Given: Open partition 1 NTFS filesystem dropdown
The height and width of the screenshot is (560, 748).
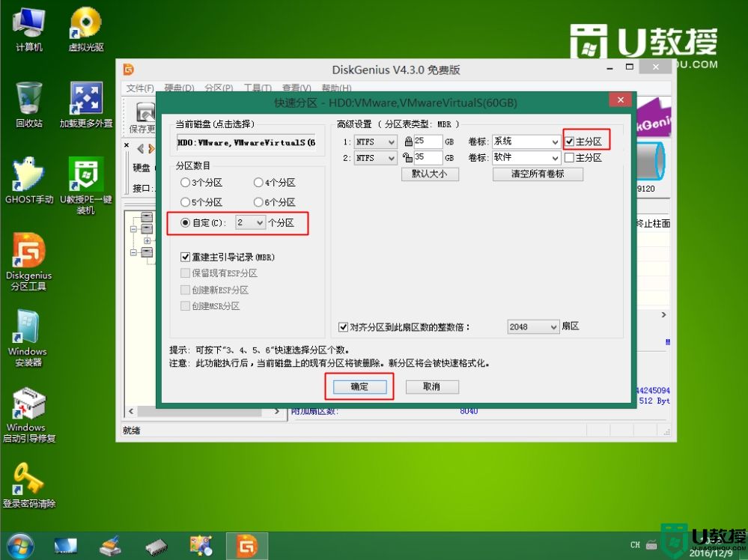Looking at the screenshot, I should click(375, 141).
